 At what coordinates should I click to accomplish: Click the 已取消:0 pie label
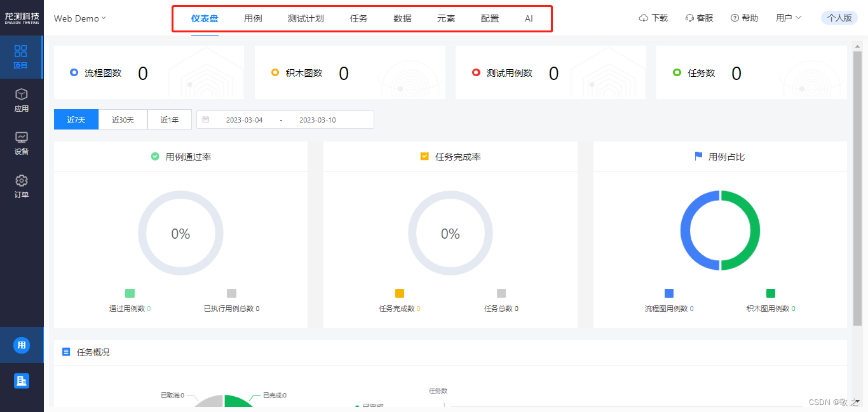coord(172,395)
